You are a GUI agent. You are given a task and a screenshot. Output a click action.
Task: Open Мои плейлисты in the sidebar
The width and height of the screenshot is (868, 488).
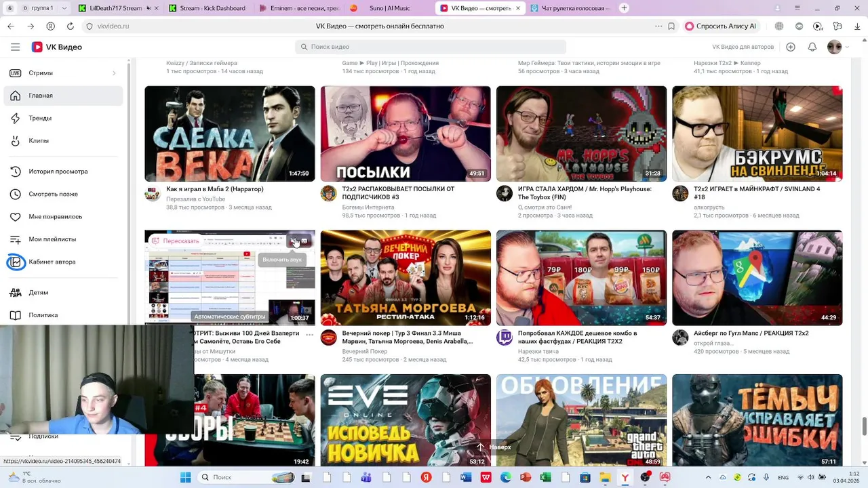pos(63,239)
